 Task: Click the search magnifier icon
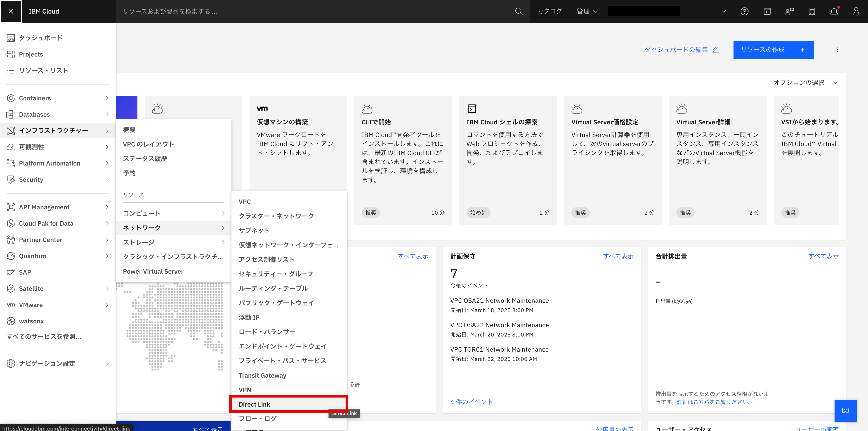pyautogui.click(x=519, y=11)
